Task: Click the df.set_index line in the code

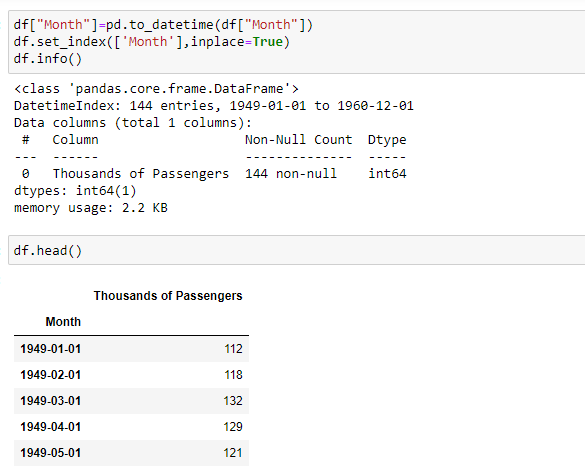Action: pyautogui.click(x=151, y=42)
